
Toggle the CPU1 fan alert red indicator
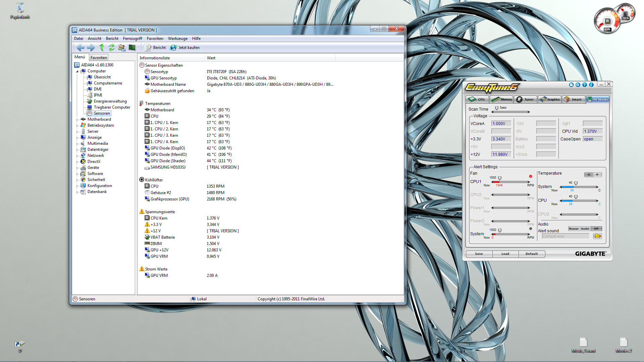point(530,176)
